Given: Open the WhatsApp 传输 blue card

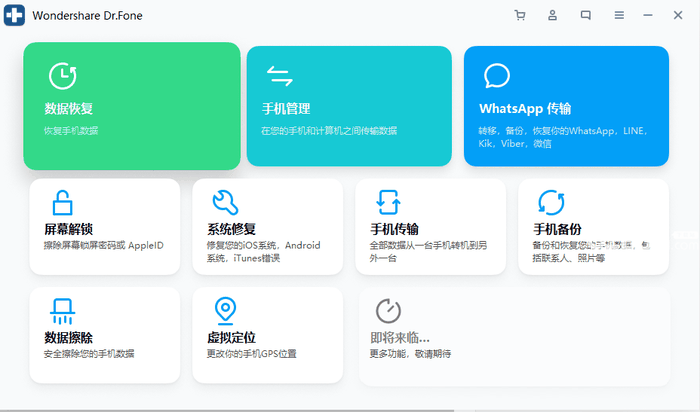Looking at the screenshot, I should click(x=567, y=106).
